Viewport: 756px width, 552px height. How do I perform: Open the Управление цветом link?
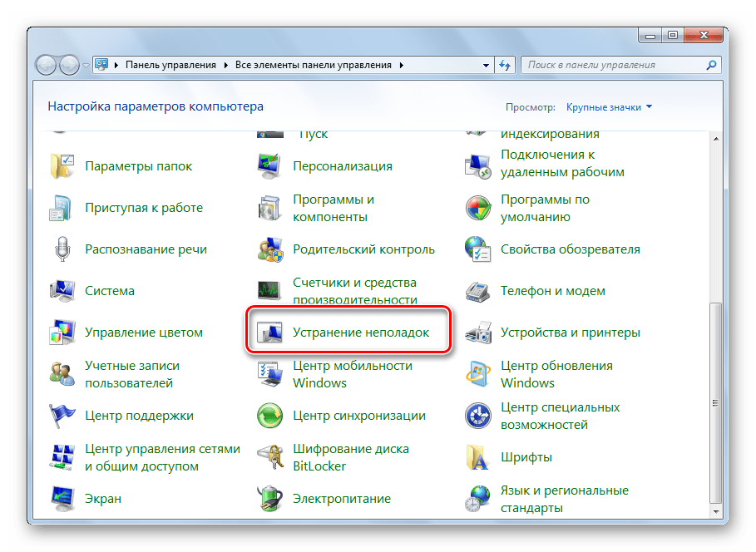tap(143, 333)
